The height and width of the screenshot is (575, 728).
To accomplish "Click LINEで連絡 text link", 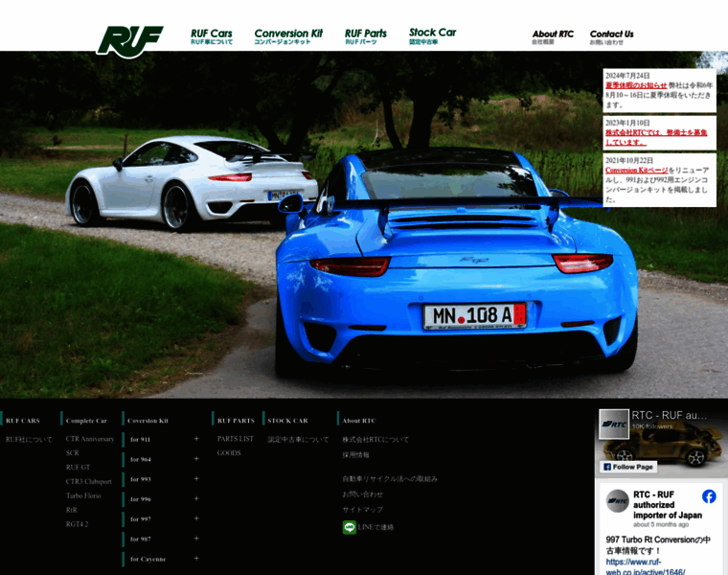I will pyautogui.click(x=375, y=527).
